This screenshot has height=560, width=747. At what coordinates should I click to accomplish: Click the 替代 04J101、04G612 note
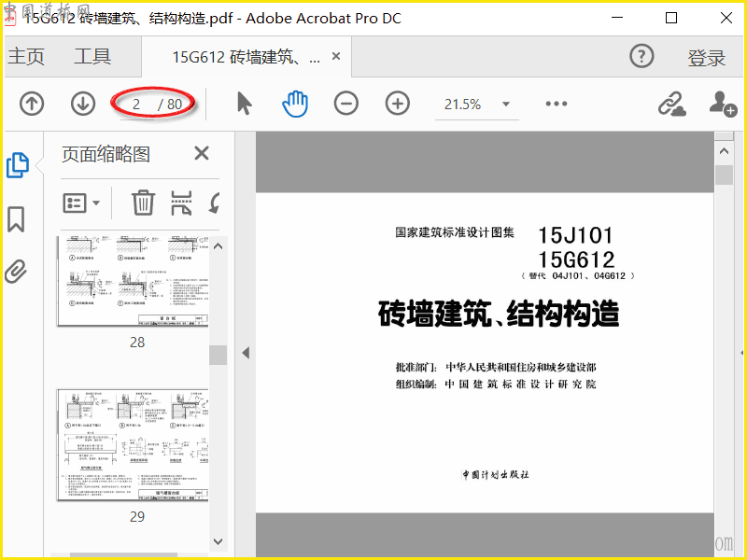577,276
